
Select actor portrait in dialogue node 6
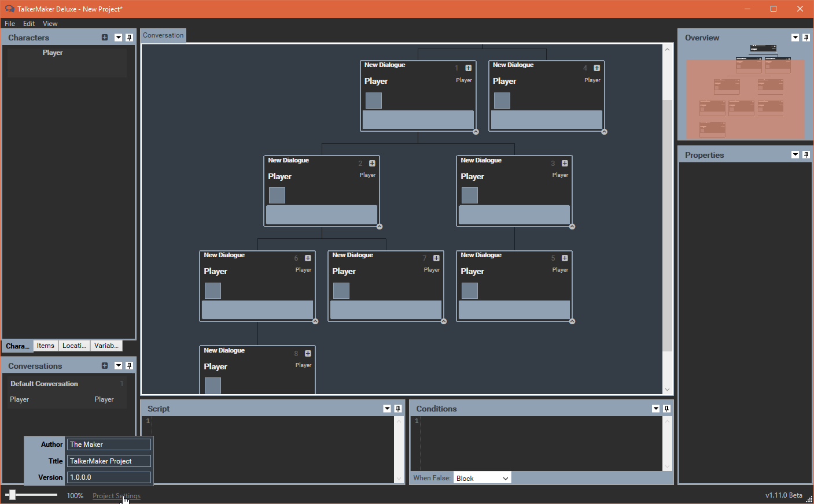[213, 291]
